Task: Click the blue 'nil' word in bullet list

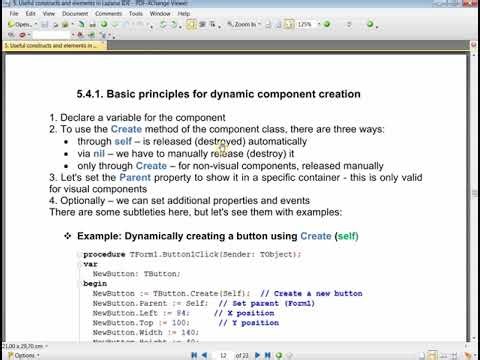Action: pos(99,154)
